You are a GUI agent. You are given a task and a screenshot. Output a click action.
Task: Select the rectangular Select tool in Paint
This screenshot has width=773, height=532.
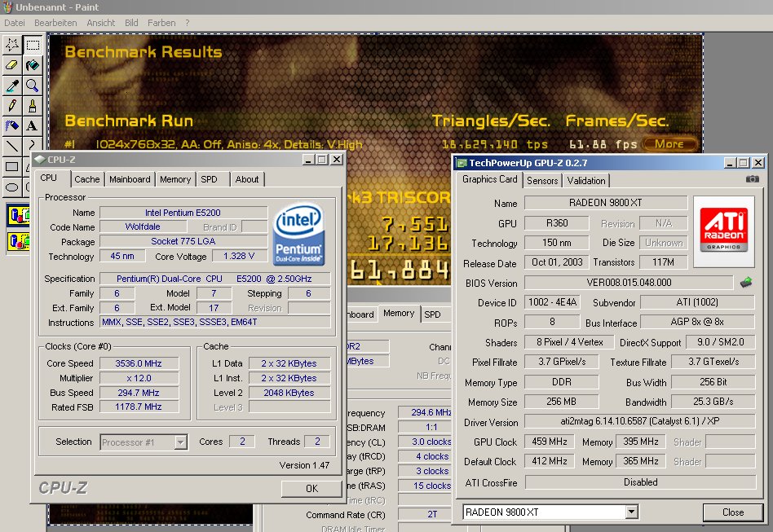click(x=33, y=45)
